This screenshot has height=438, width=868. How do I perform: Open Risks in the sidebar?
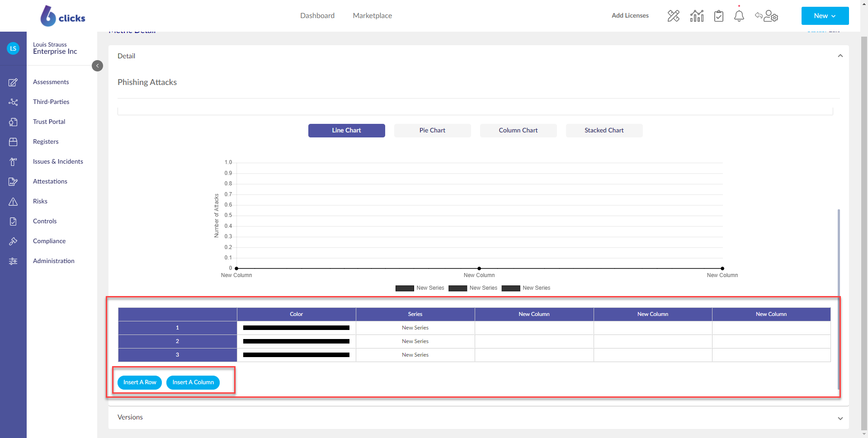(x=40, y=202)
